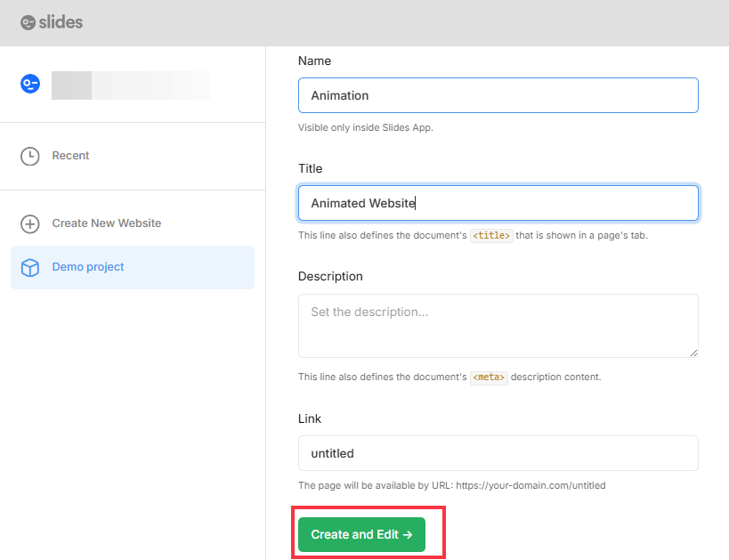The height and width of the screenshot is (560, 729).
Task: Click the Demo project cube icon
Action: pos(29,267)
